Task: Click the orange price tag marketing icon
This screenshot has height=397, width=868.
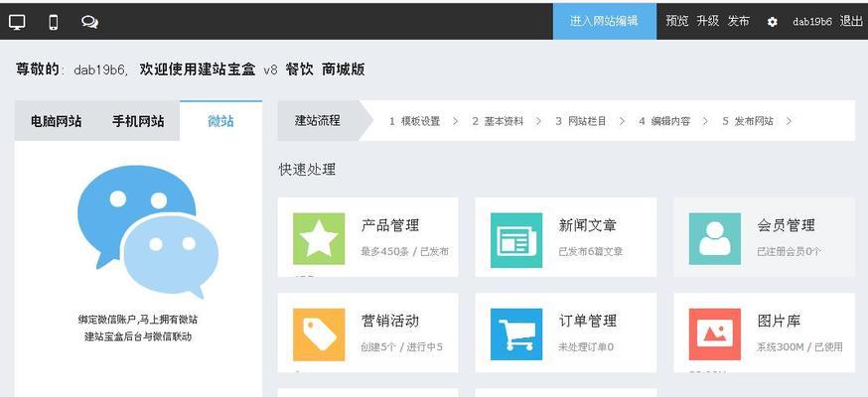Action: [x=319, y=334]
